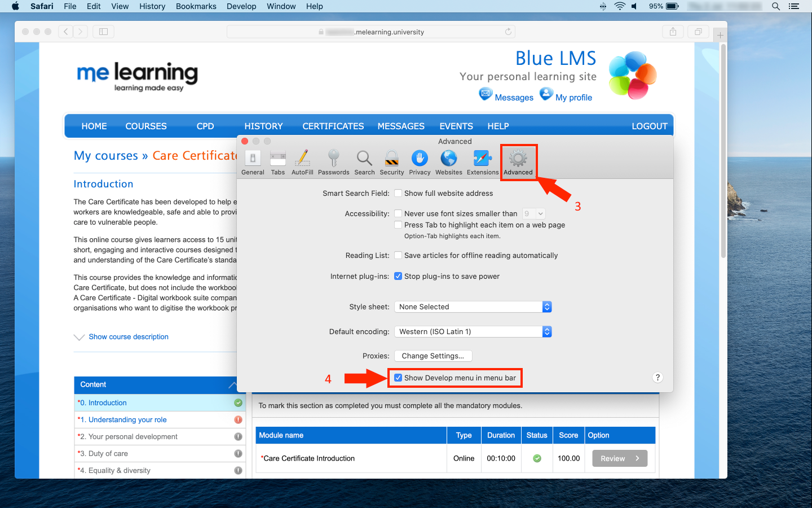Open the General preferences pane
The width and height of the screenshot is (812, 508).
tap(253, 163)
